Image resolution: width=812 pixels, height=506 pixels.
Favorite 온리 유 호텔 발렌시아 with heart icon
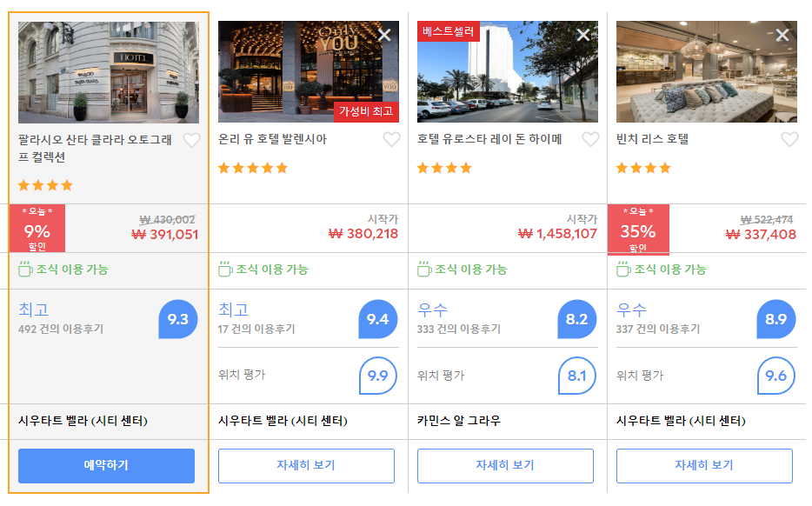(x=391, y=139)
